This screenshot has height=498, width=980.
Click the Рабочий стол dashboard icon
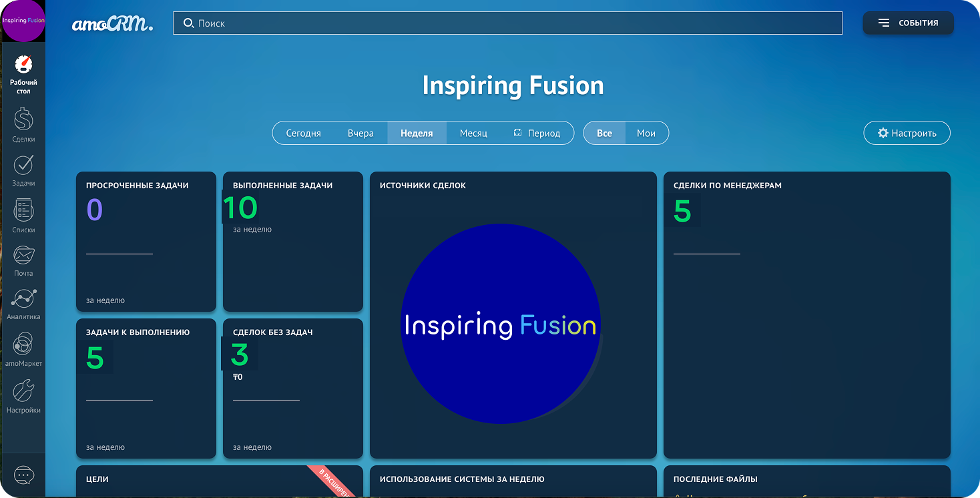click(x=23, y=65)
